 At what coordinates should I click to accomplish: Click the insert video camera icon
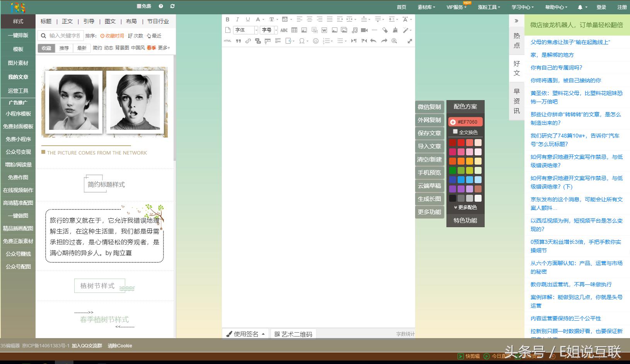coord(364,30)
